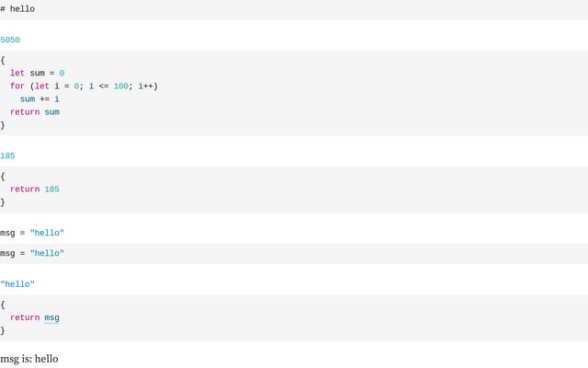Click the underlined msg variable reference

[x=51, y=317]
